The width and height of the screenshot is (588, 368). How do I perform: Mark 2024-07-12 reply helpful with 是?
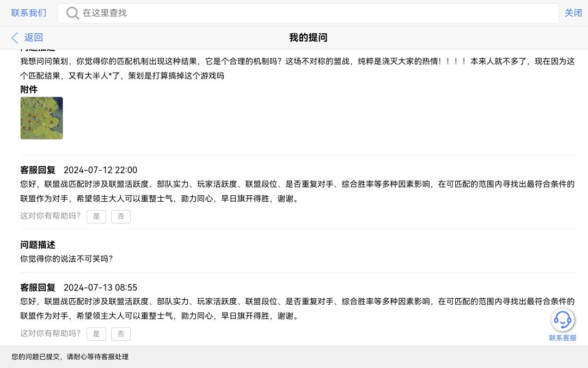96,216
